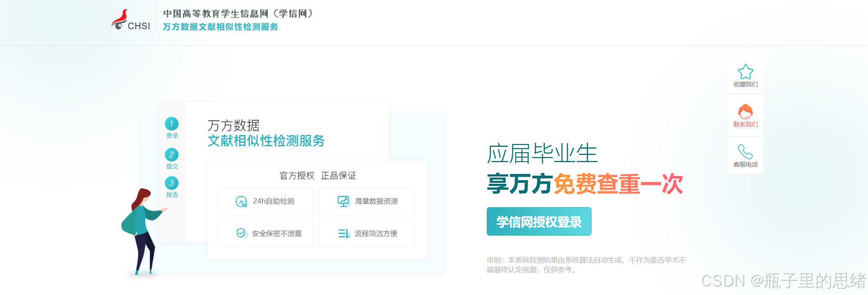Click the monitor icon beside 海量数据资源
This screenshot has height=295, width=868.
344,201
